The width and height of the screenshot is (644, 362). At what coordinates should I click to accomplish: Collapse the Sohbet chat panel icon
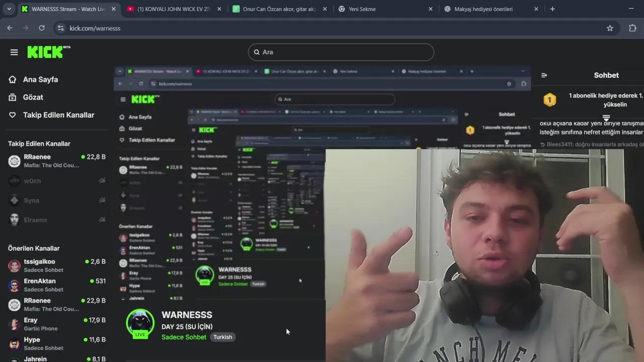tap(544, 75)
